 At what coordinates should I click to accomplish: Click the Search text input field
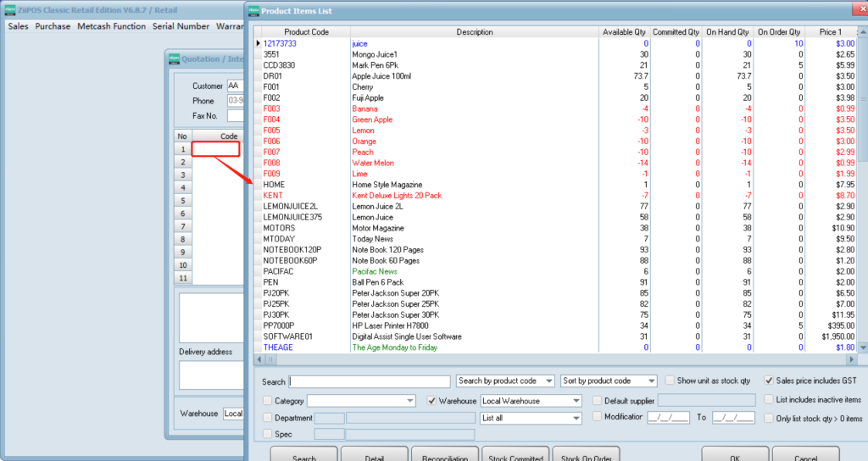[x=370, y=381]
